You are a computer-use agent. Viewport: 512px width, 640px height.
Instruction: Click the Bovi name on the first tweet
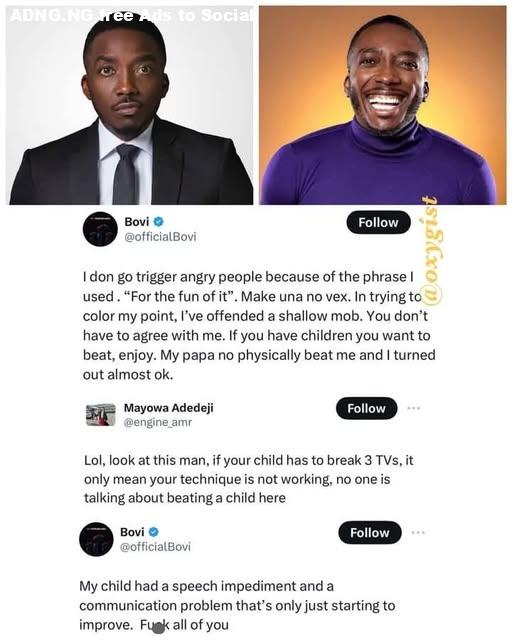(136, 222)
